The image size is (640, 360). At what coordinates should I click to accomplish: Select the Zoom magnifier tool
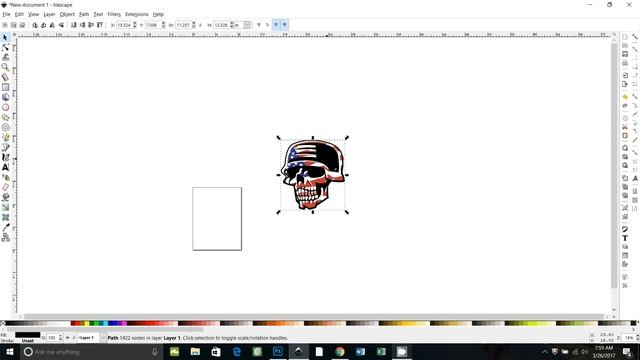click(5, 67)
